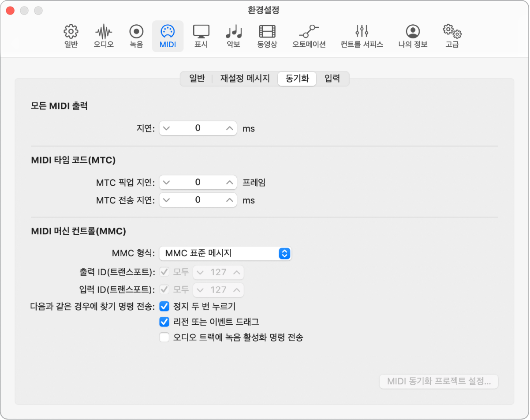This screenshot has height=420, width=530.
Task: Open the 동영상 movie preferences
Action: pyautogui.click(x=267, y=36)
